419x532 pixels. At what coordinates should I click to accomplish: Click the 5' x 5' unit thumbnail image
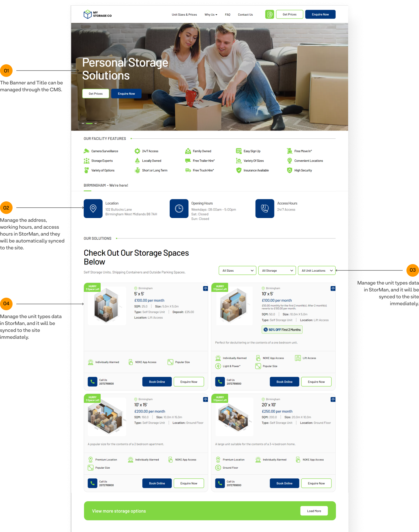(107, 306)
